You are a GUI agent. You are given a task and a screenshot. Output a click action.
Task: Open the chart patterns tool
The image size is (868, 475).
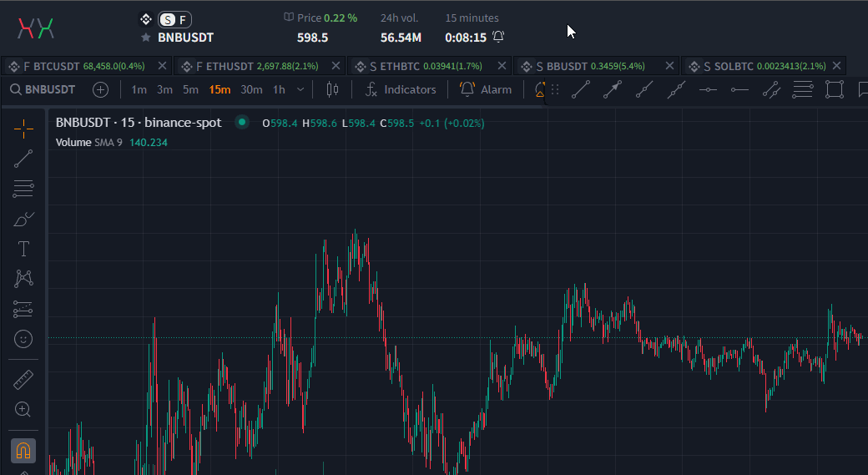point(23,279)
